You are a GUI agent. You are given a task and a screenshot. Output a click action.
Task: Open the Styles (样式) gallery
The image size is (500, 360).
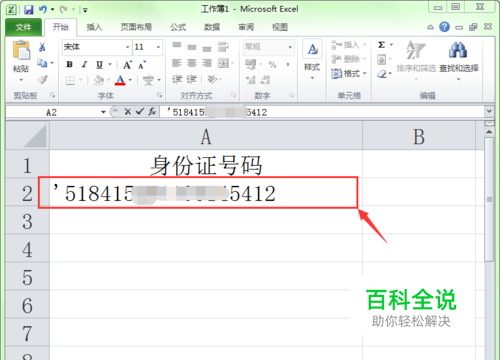(312, 59)
